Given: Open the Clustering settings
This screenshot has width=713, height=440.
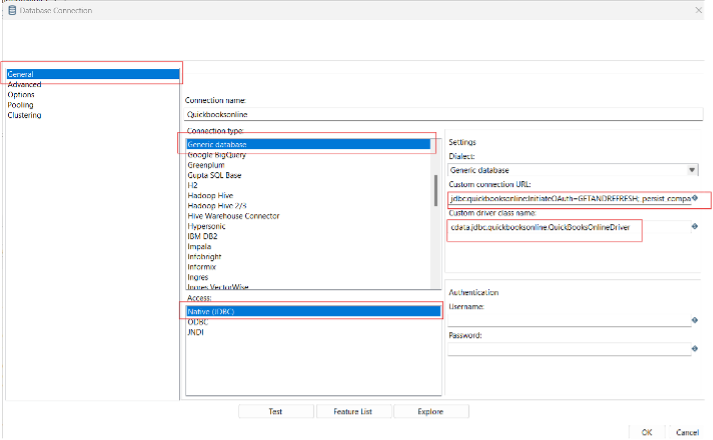Looking at the screenshot, I should pyautogui.click(x=24, y=115).
